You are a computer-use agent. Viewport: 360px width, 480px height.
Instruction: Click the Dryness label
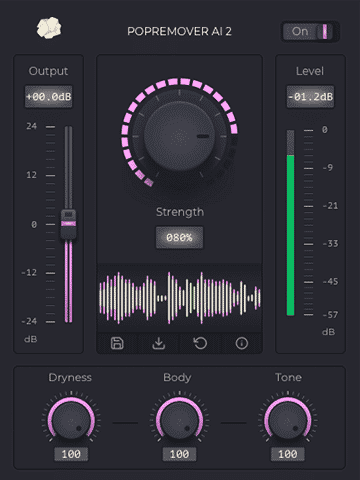[x=70, y=377]
